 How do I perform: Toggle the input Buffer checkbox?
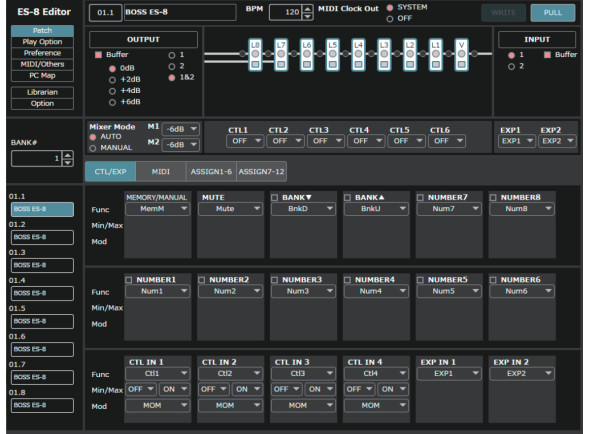[547, 55]
